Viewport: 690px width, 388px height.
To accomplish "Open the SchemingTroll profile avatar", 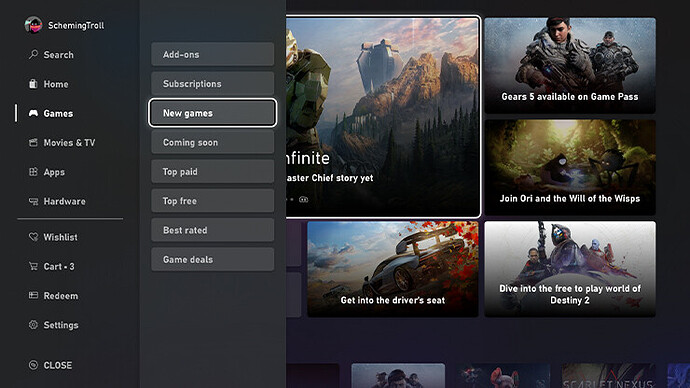I will pyautogui.click(x=33, y=25).
